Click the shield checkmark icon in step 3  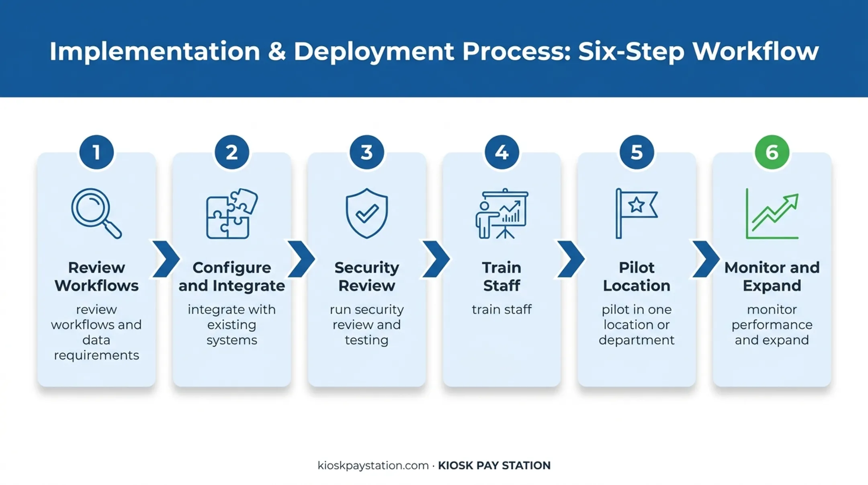367,214
